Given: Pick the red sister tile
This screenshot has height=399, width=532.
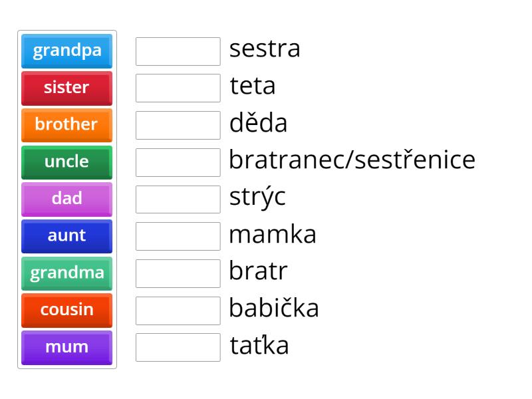Looking at the screenshot, I should [67, 88].
